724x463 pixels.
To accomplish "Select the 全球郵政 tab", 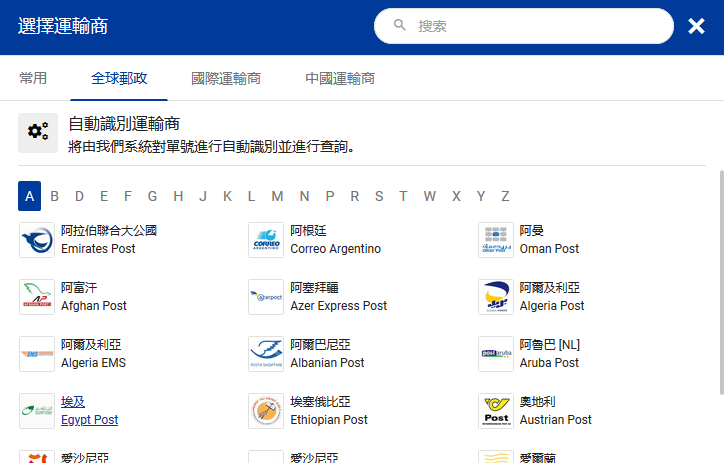I will [119, 78].
